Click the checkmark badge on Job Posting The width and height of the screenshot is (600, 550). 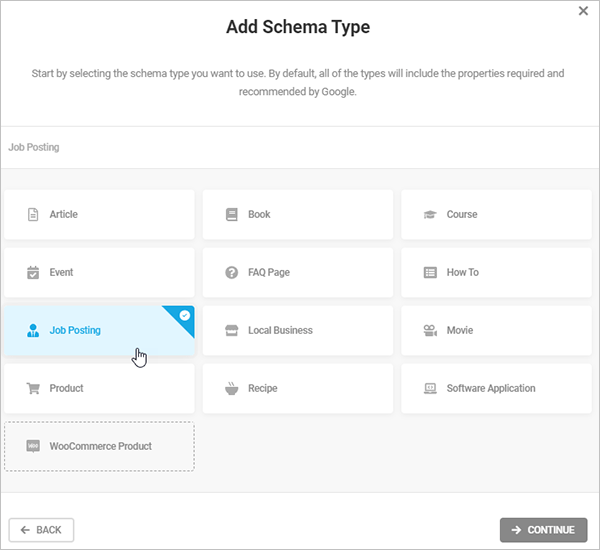tap(185, 315)
